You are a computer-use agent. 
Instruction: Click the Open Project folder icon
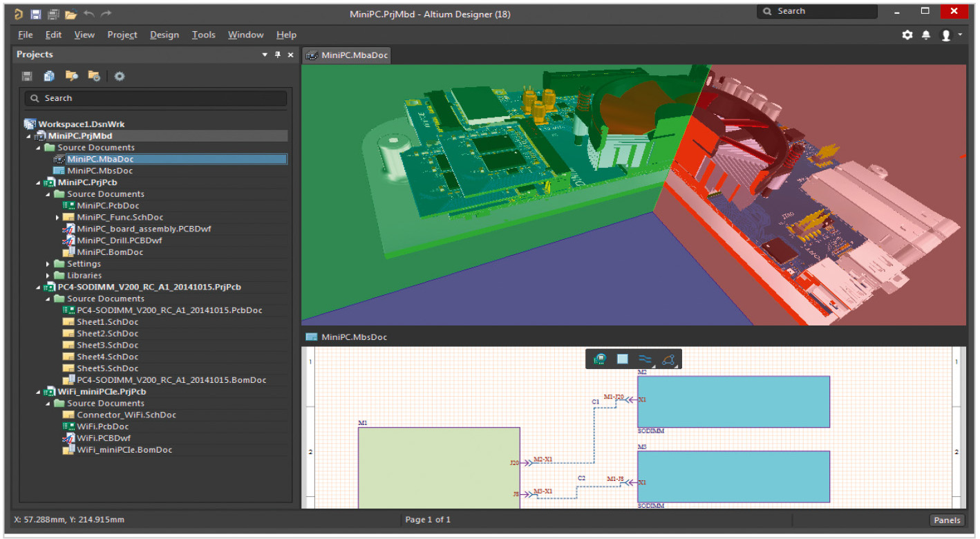[x=70, y=13]
